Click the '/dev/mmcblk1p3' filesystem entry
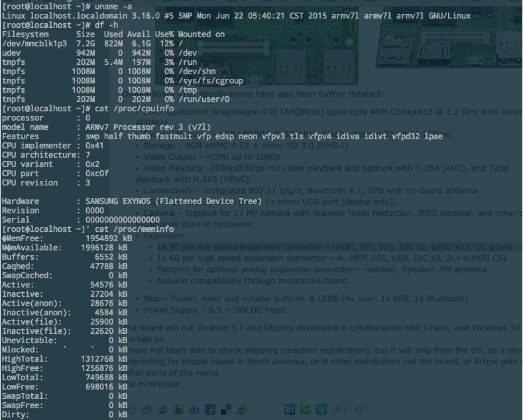Viewport: 523px width, 420px height. [34, 44]
